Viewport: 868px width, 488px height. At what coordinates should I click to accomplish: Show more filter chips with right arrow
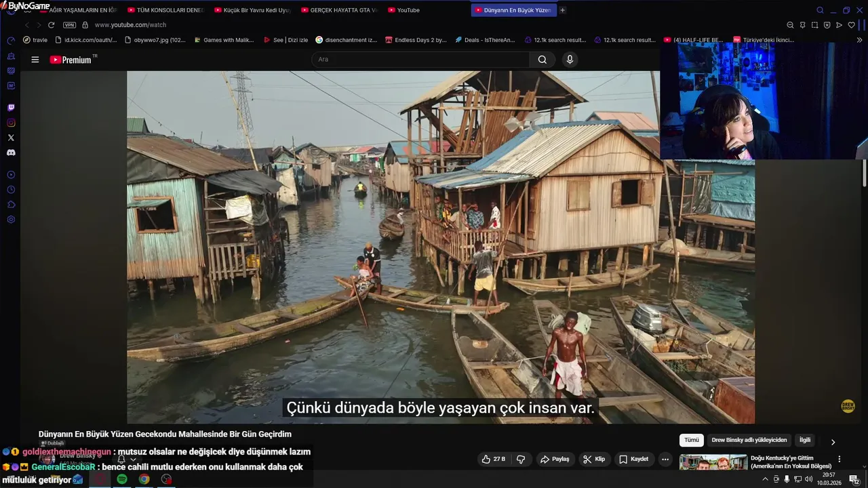pos(833,442)
